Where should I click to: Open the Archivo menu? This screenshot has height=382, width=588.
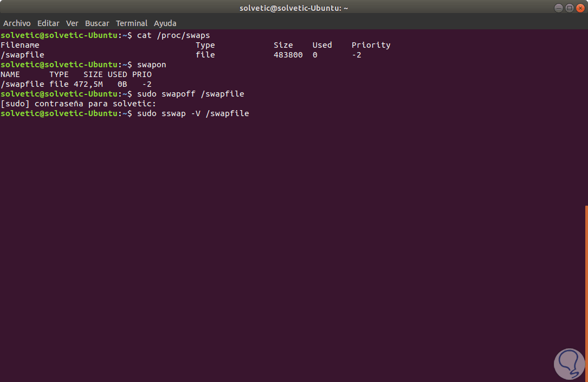[17, 23]
